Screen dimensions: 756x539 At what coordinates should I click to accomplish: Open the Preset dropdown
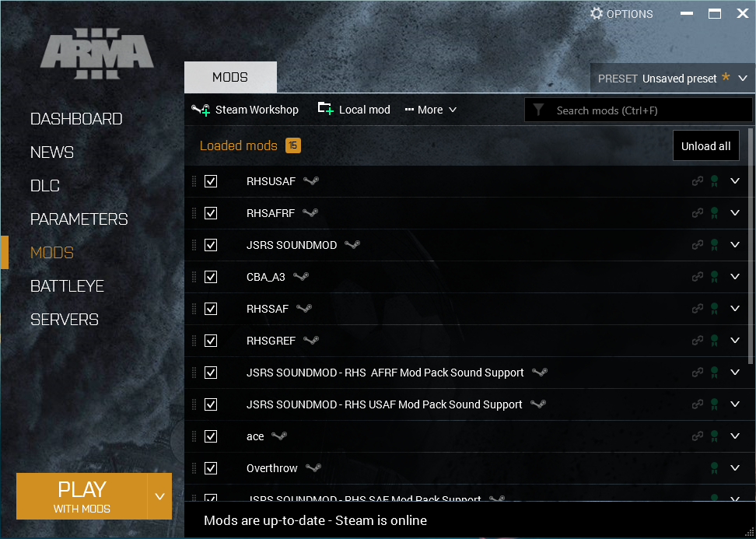[x=743, y=79]
